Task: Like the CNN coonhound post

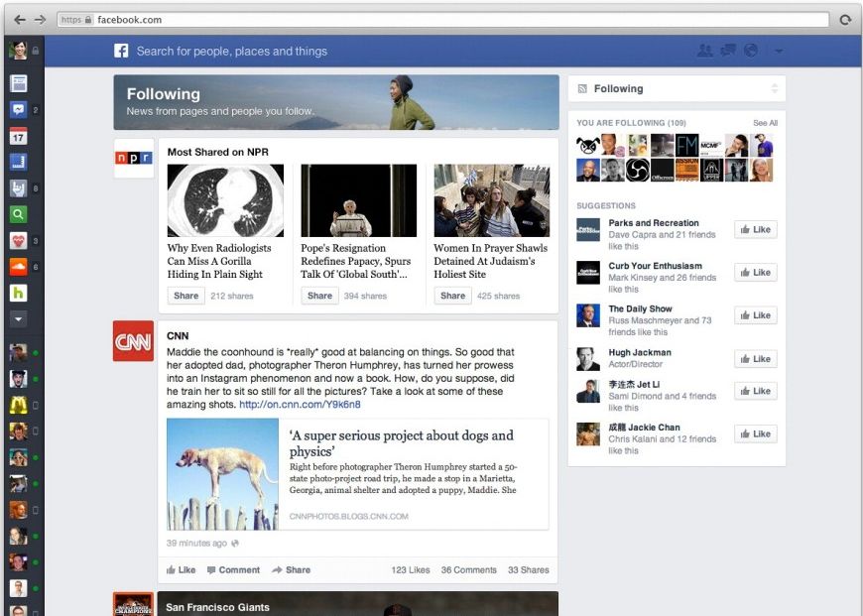Action: point(182,570)
